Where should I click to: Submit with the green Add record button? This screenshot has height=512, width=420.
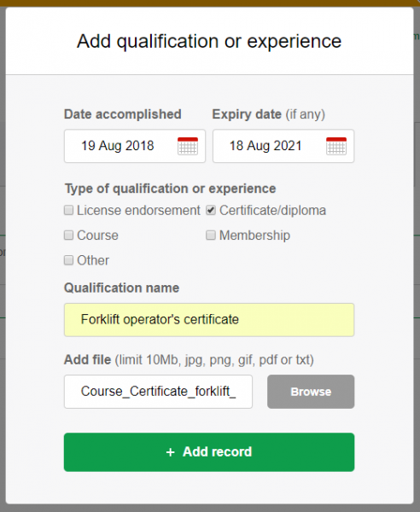coord(209,452)
